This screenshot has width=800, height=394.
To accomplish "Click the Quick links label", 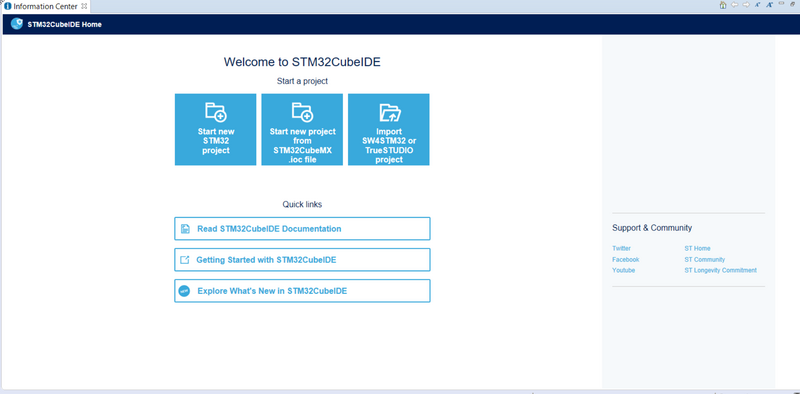I will (302, 205).
